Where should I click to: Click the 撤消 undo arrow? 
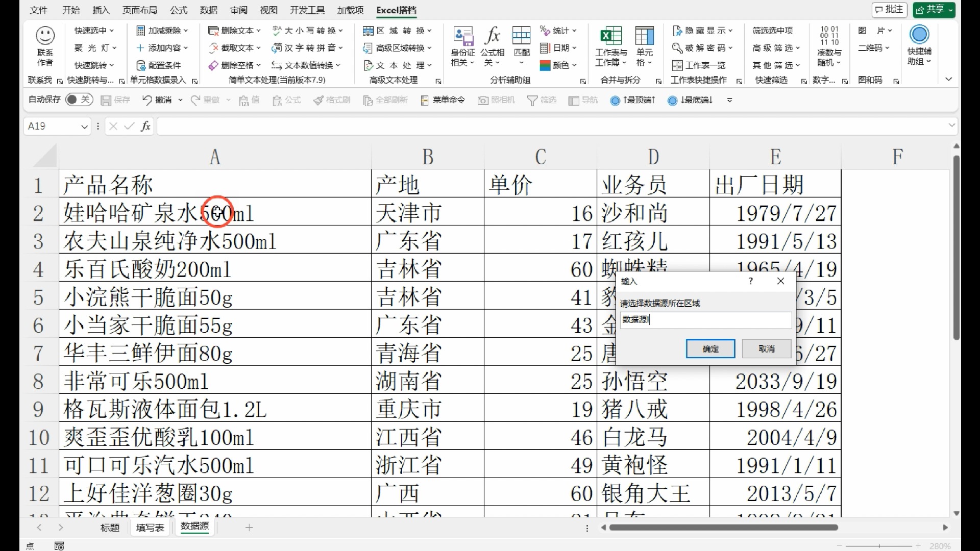click(147, 100)
